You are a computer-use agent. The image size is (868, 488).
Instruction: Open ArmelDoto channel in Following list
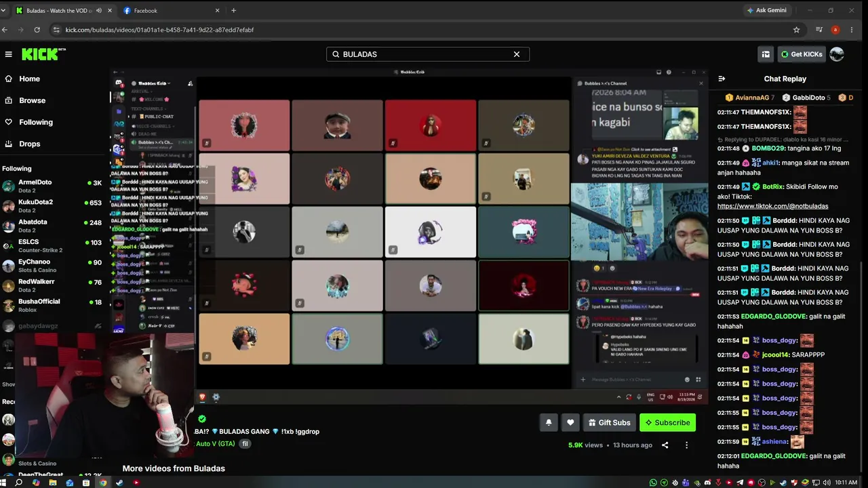point(52,186)
